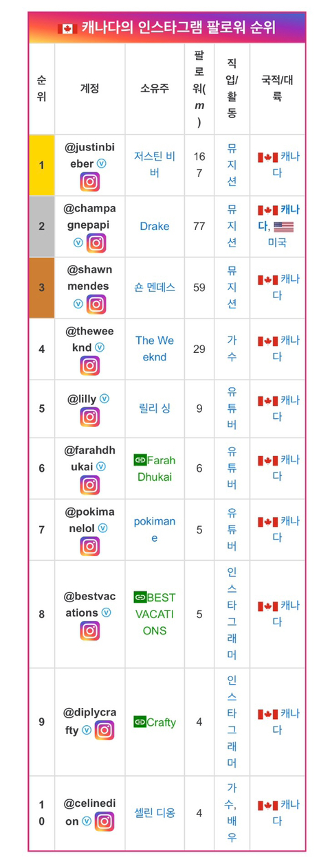
Task: Click the Instagram icon beneath @pokimanelol
Action: point(90,546)
